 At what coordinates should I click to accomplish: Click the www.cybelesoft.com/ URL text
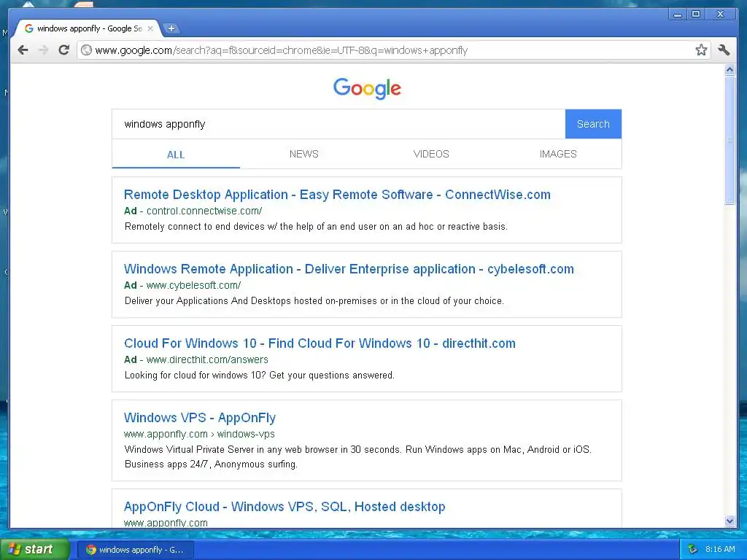click(x=193, y=285)
